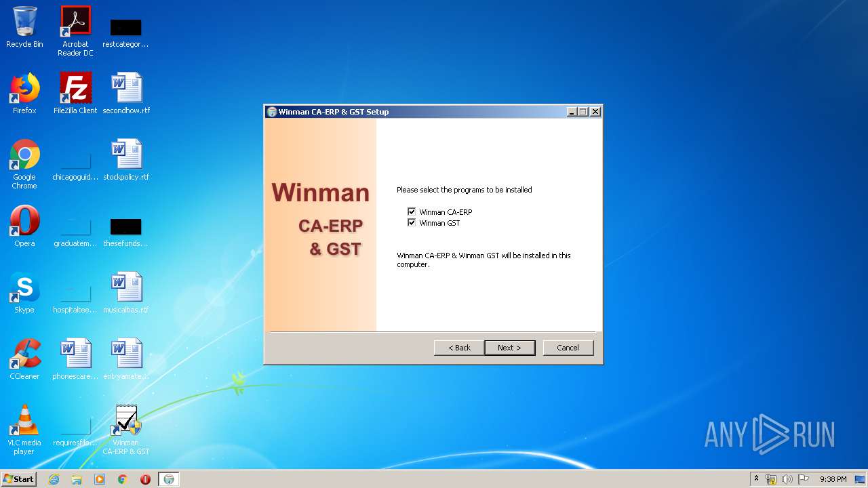Switch to the Winman Setup taskbar button
The height and width of the screenshot is (488, 868).
[x=169, y=479]
